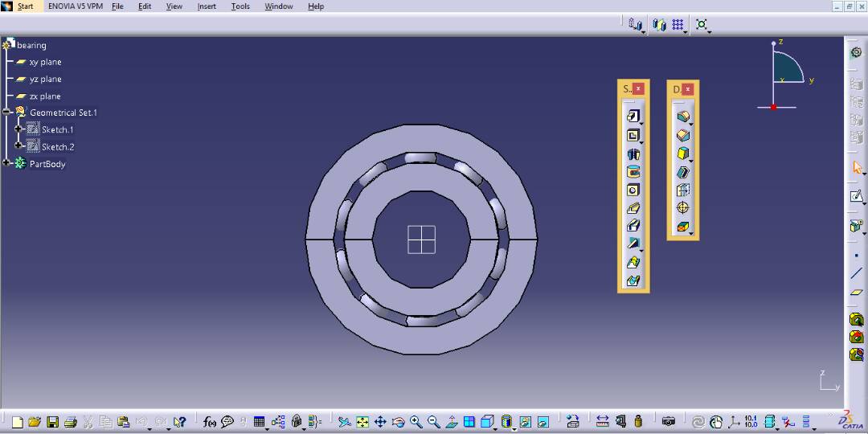
Task: Click the Edge Fillet dress-up icon
Action: tap(683, 117)
